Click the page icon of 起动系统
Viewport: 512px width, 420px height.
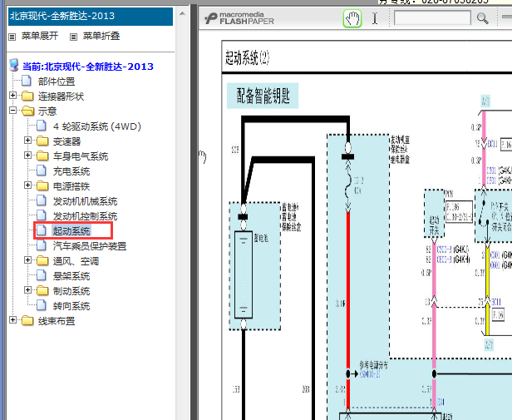[42, 230]
